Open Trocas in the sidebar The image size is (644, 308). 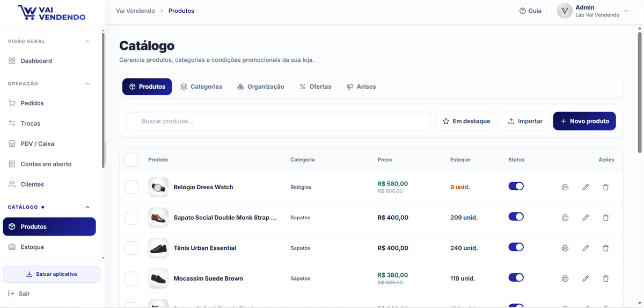click(49, 124)
